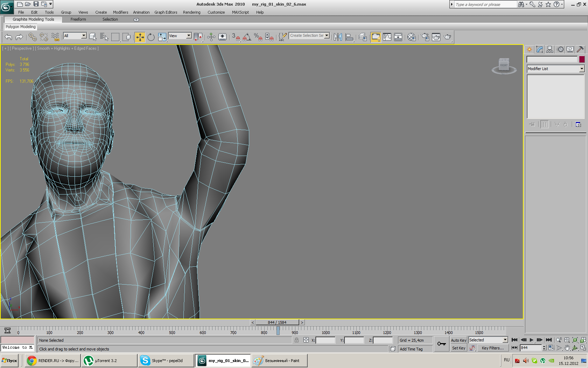Select the Rotate tool in main toolbar
Viewport: 588px width, 368px height.
[151, 37]
